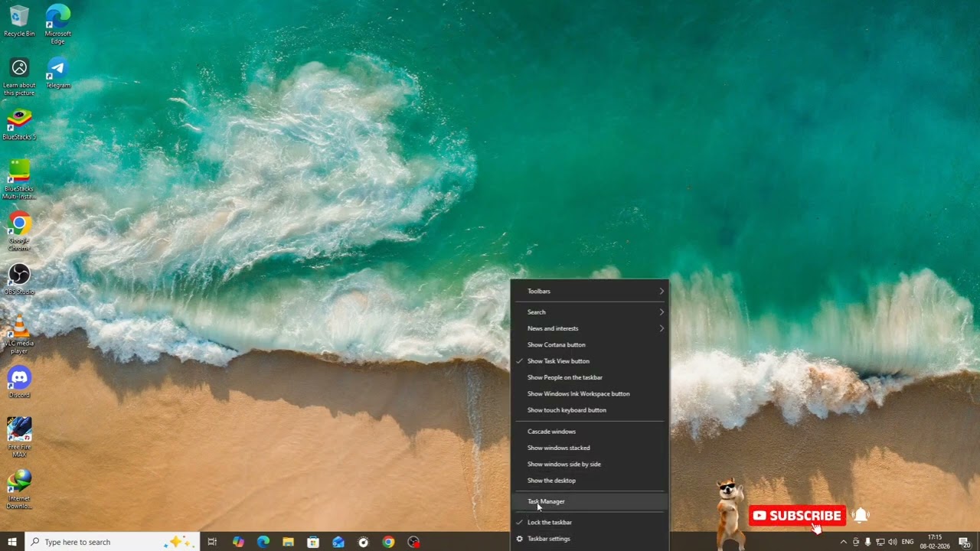Open the Recycle Bin desktop icon
This screenshot has height=551, width=980.
[19, 21]
